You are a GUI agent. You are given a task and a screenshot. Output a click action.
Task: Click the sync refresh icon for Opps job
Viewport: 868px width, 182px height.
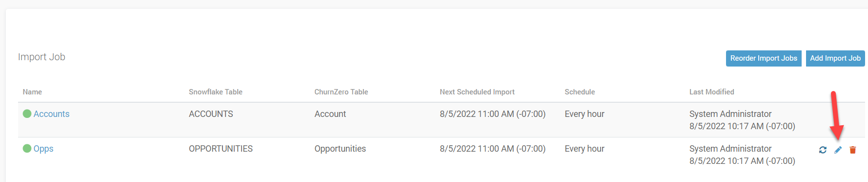pos(823,150)
